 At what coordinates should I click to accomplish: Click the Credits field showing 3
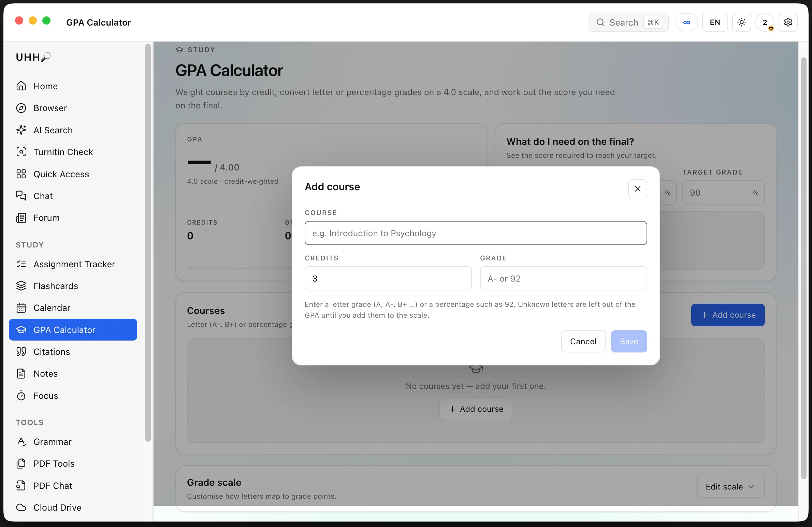point(388,278)
